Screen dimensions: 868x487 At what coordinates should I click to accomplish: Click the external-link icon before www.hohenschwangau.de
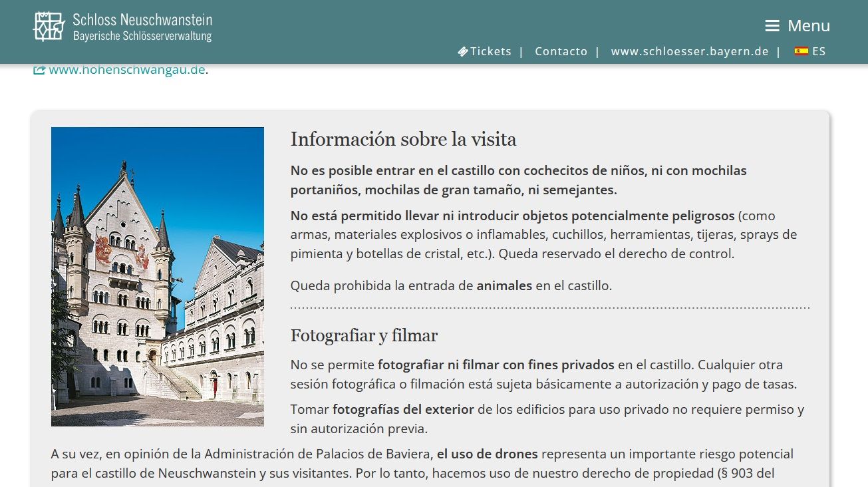[x=39, y=68]
